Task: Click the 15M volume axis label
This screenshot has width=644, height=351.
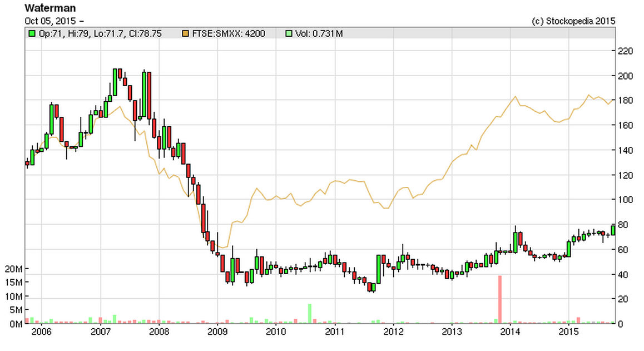Action: [13, 283]
